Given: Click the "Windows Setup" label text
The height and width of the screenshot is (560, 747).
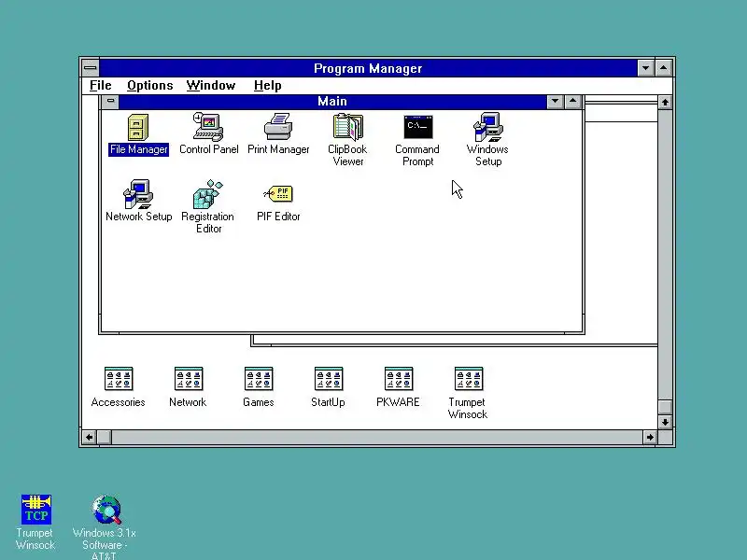Looking at the screenshot, I should (x=487, y=155).
